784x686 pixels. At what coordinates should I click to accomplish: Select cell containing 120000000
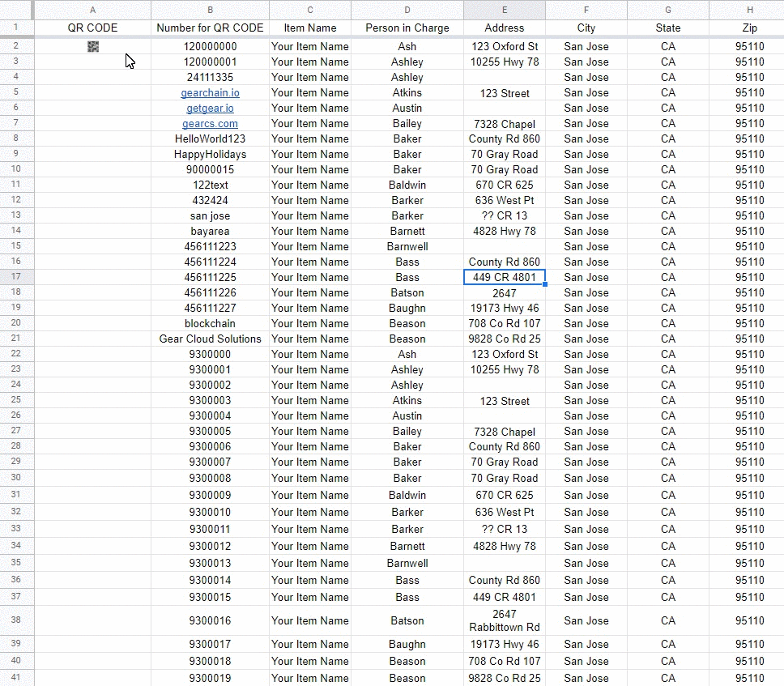210,46
